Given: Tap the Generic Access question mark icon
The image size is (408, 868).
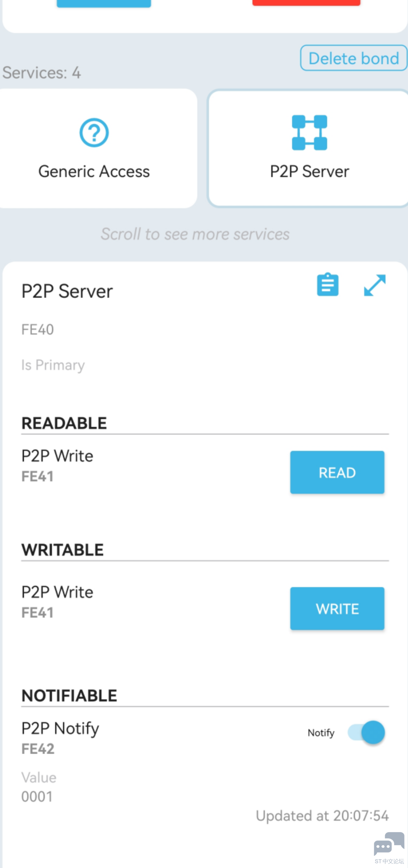Looking at the screenshot, I should (x=94, y=132).
